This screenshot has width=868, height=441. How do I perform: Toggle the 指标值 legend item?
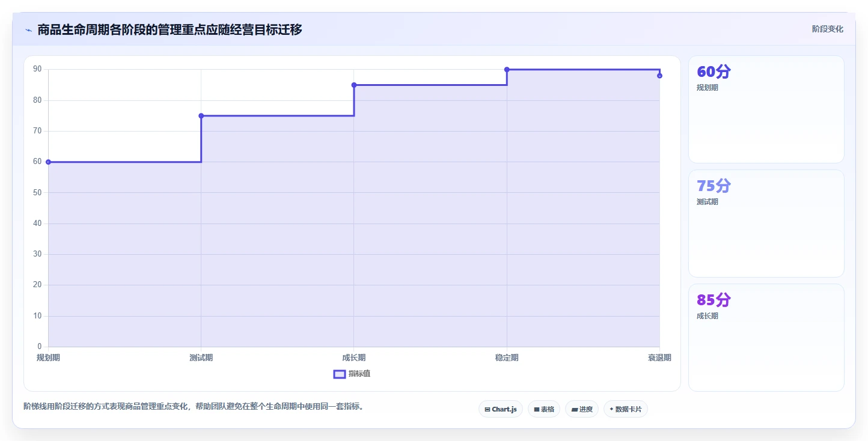coord(352,374)
